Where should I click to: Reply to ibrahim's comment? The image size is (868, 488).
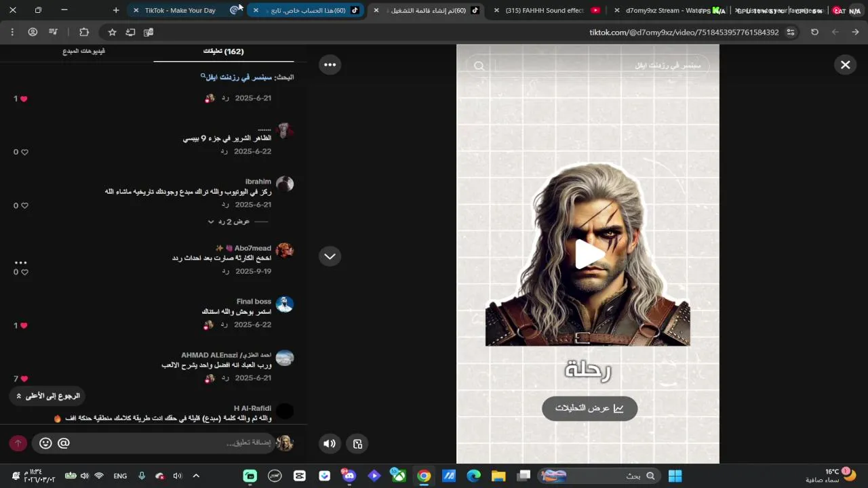point(224,205)
